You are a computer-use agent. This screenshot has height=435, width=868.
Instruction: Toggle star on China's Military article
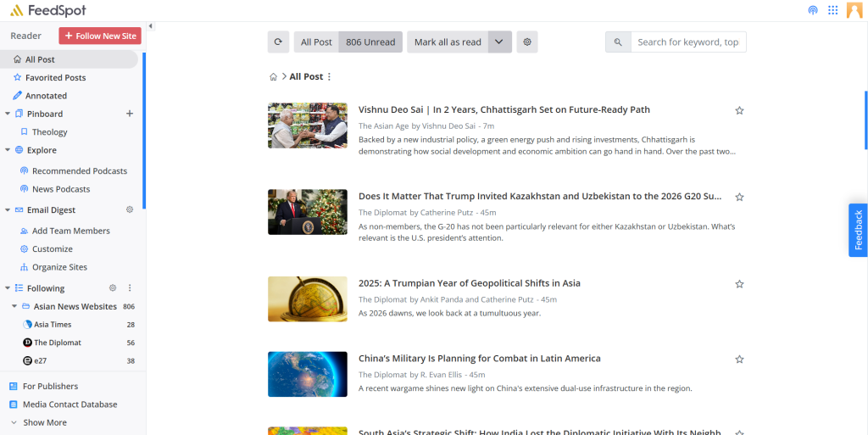click(739, 360)
